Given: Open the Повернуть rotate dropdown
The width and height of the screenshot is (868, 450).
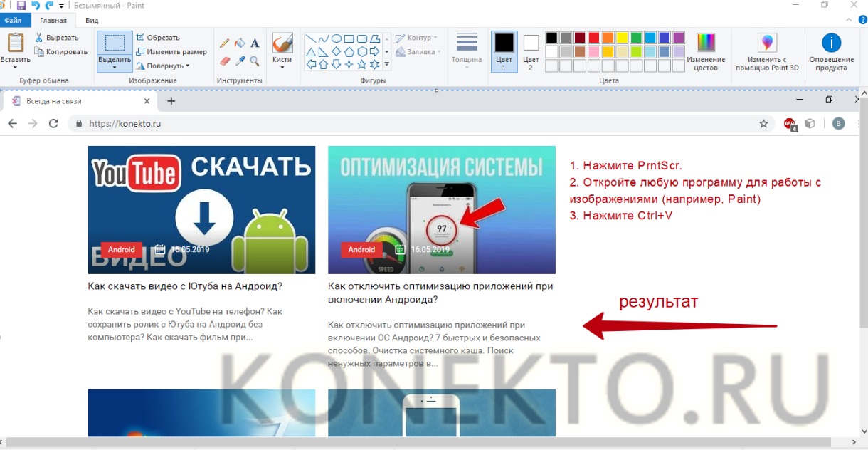Looking at the screenshot, I should [164, 66].
